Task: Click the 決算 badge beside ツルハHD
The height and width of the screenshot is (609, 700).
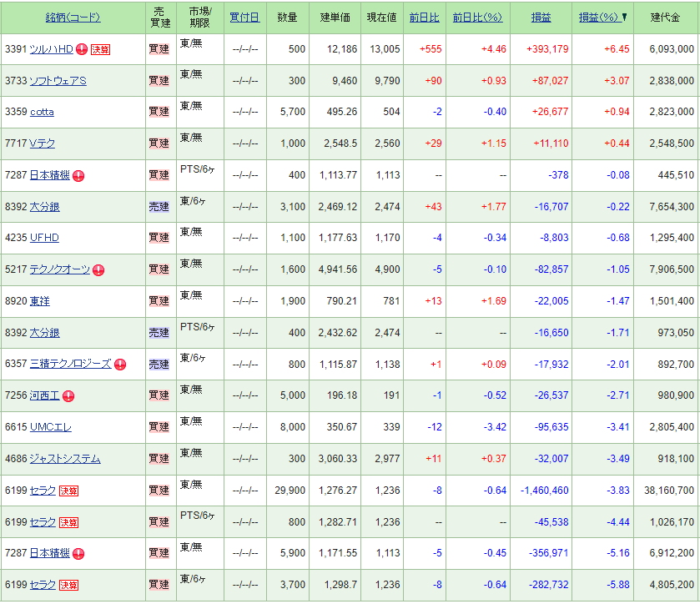Action: pyautogui.click(x=100, y=49)
